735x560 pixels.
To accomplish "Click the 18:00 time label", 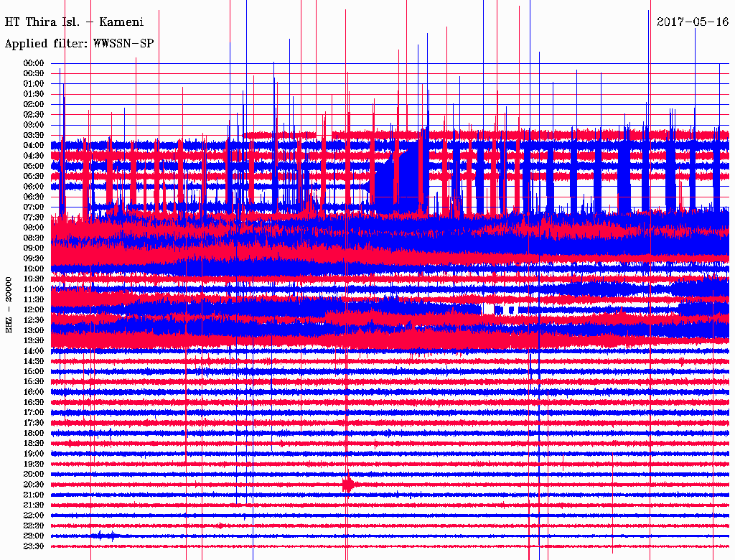I will click(34, 434).
